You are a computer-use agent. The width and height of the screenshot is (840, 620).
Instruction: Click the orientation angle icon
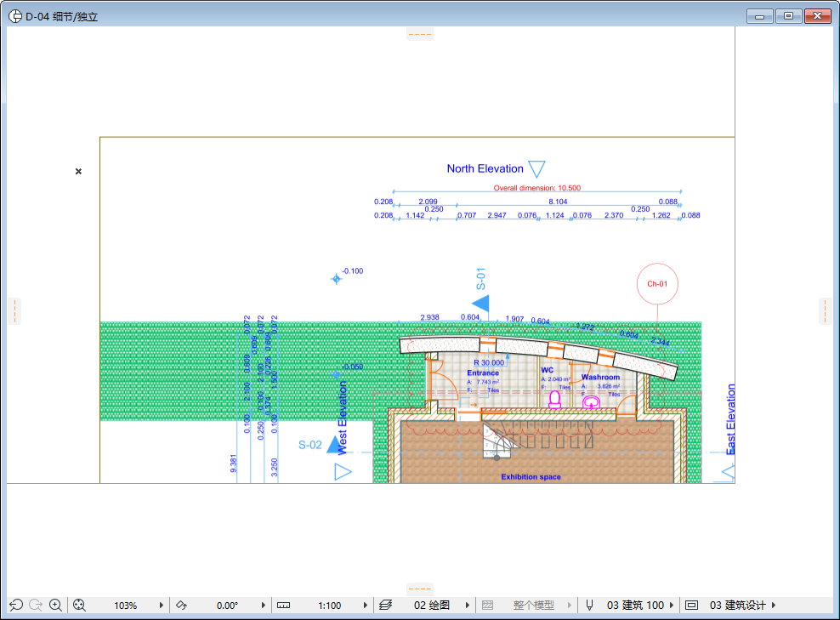180,605
